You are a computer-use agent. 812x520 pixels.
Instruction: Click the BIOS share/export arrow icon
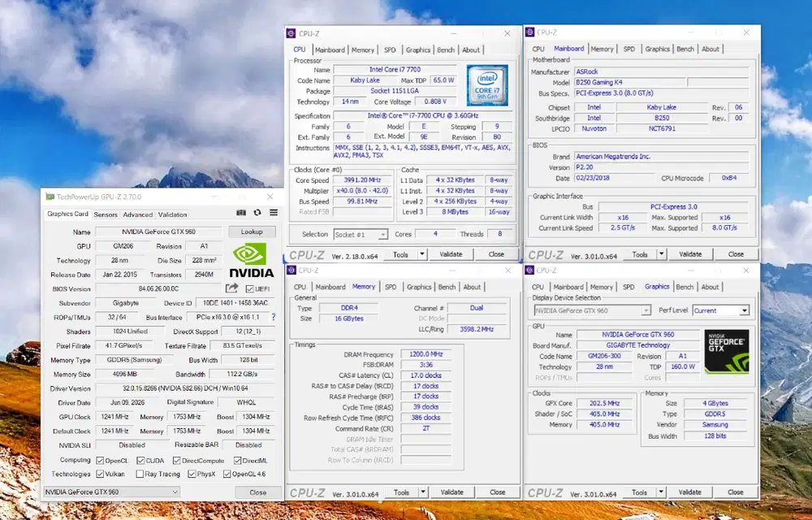(x=232, y=288)
